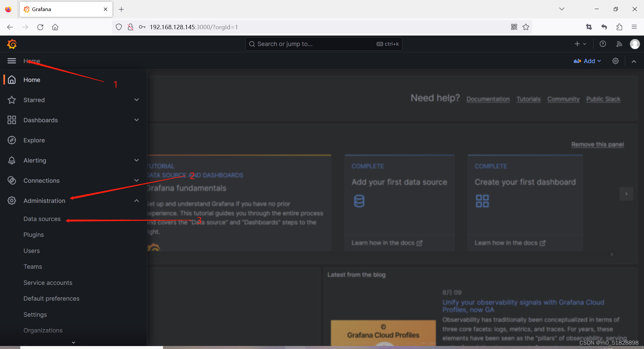Click the Starred star icon
This screenshot has height=349, width=644.
coord(12,100)
